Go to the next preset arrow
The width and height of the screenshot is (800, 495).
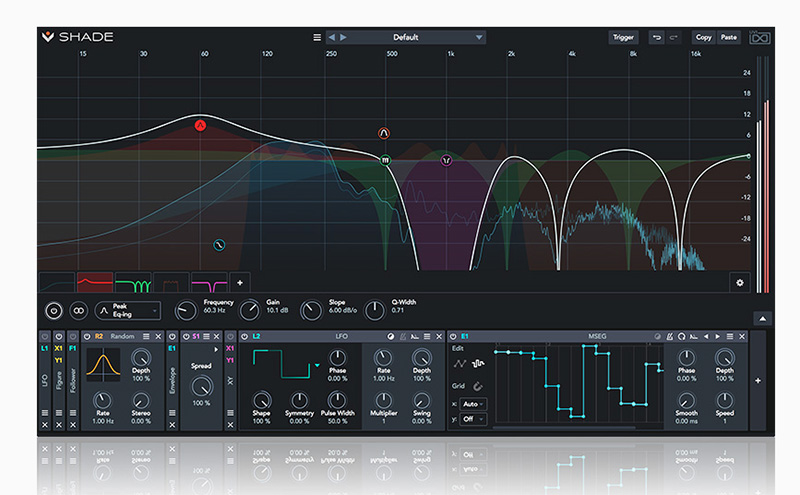tap(343, 37)
